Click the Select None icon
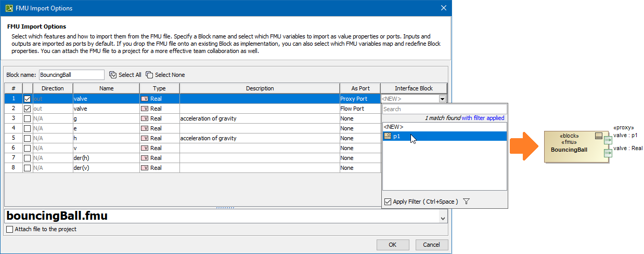The width and height of the screenshot is (644, 254). pyautogui.click(x=150, y=75)
